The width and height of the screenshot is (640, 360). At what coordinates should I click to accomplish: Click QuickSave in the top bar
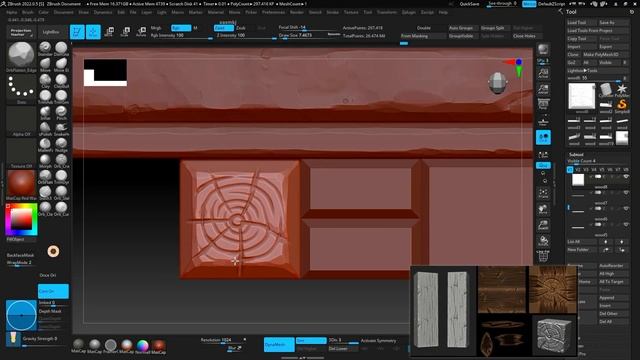(469, 4)
